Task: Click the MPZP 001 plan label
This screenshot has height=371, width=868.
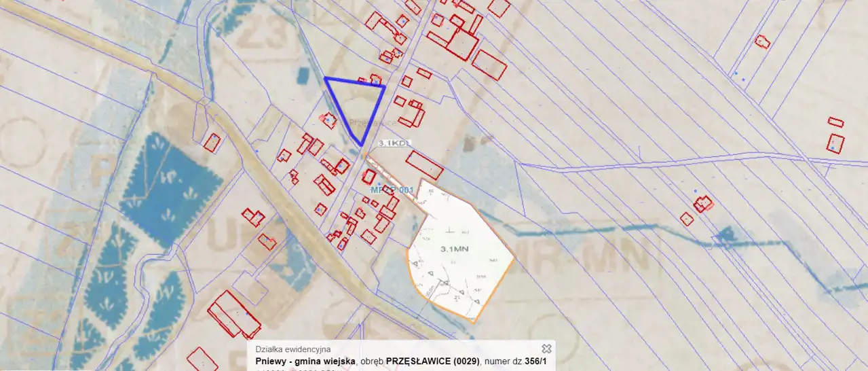Action: tap(392, 190)
